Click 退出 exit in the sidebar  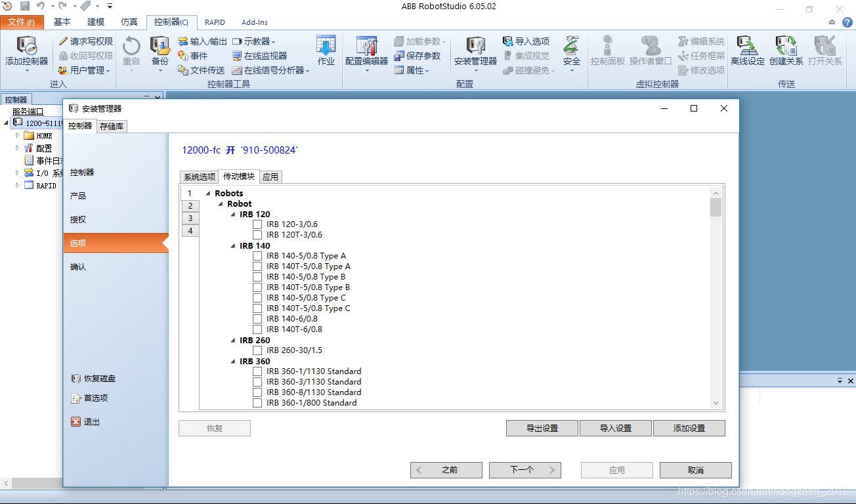pos(85,422)
